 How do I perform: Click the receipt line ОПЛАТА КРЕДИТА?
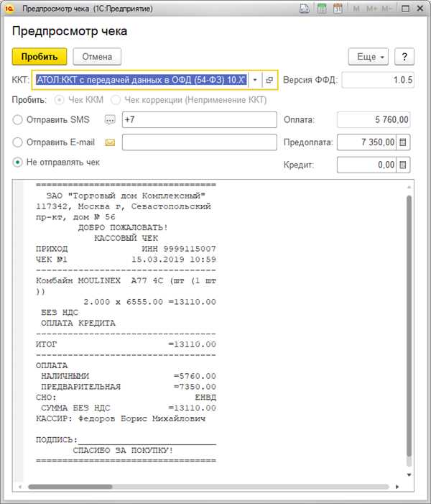pos(78,323)
